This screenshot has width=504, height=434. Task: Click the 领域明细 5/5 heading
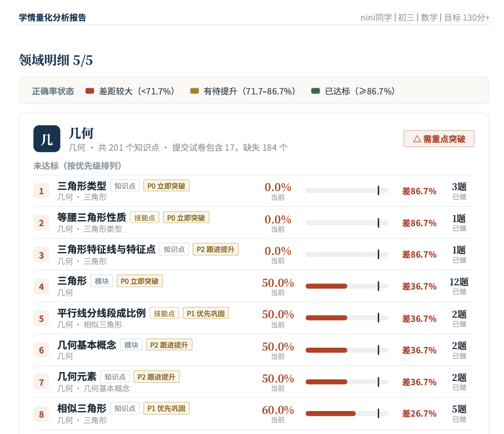point(56,60)
